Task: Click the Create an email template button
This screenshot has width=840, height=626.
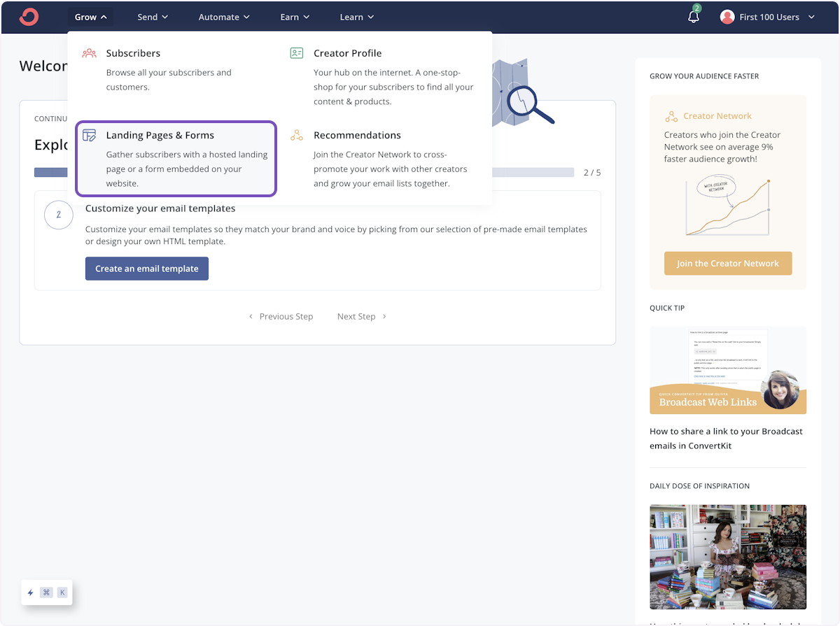Action: 146,268
